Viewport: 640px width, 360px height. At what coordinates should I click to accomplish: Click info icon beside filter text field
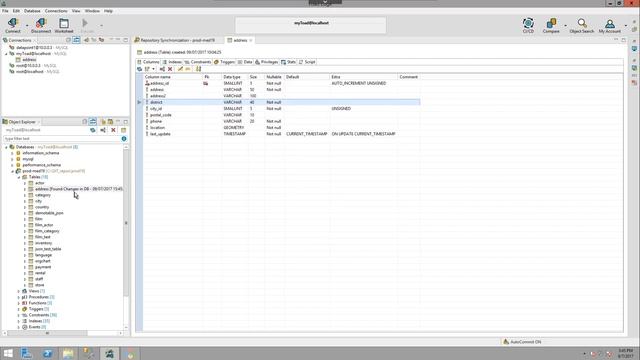[124, 139]
